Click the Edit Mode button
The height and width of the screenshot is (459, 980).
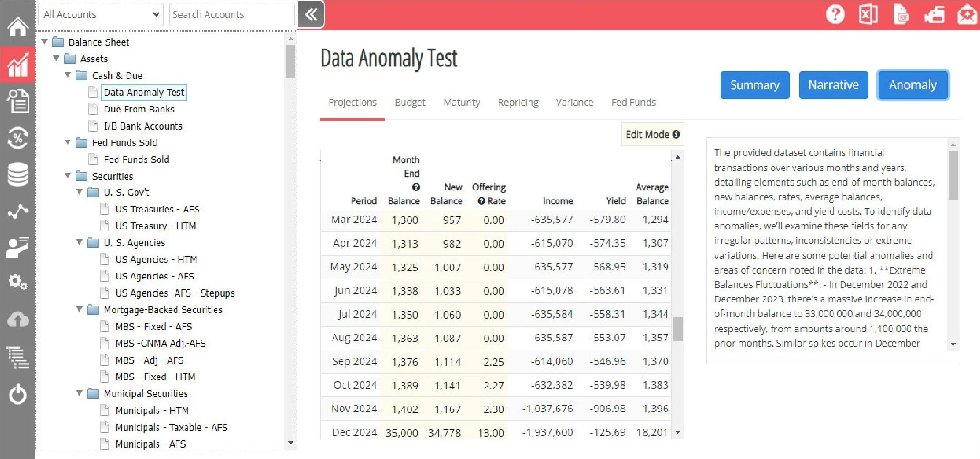[652, 134]
